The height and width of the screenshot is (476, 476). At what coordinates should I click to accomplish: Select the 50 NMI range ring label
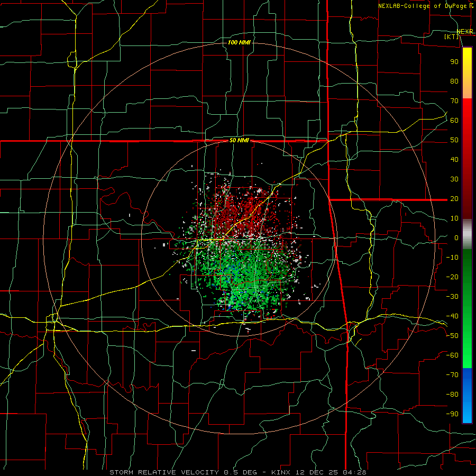(x=239, y=140)
